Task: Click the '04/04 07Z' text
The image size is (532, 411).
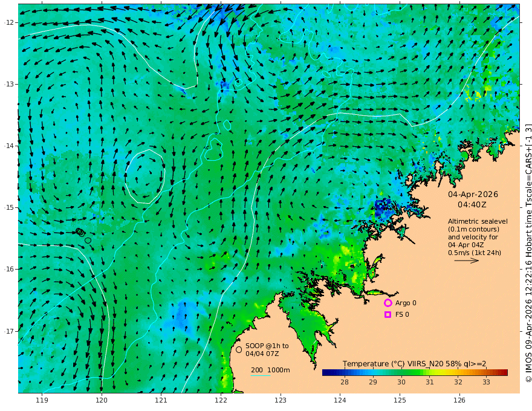Action: tap(262, 354)
